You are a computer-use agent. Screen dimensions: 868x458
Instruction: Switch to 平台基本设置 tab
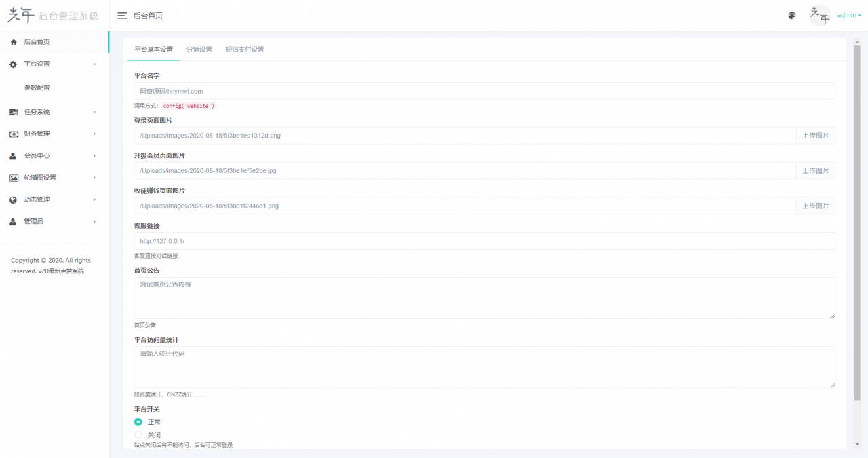click(x=153, y=50)
